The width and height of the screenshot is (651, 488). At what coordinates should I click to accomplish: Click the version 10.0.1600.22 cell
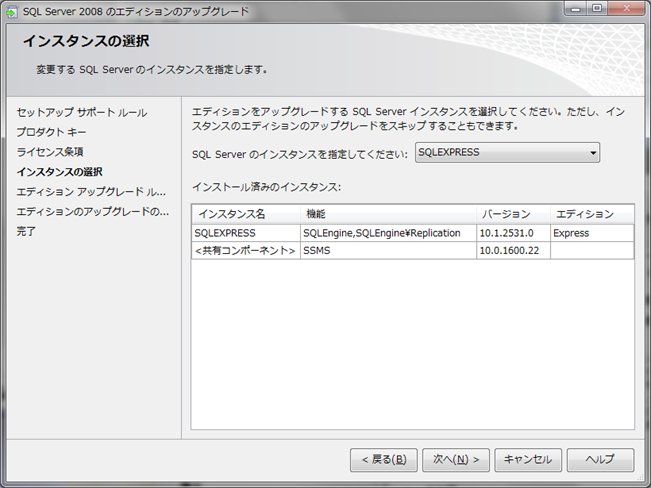click(514, 250)
